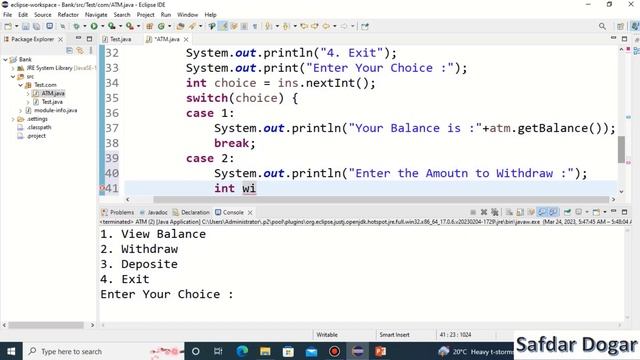Click Remove Launch X icon in Console

484,212
